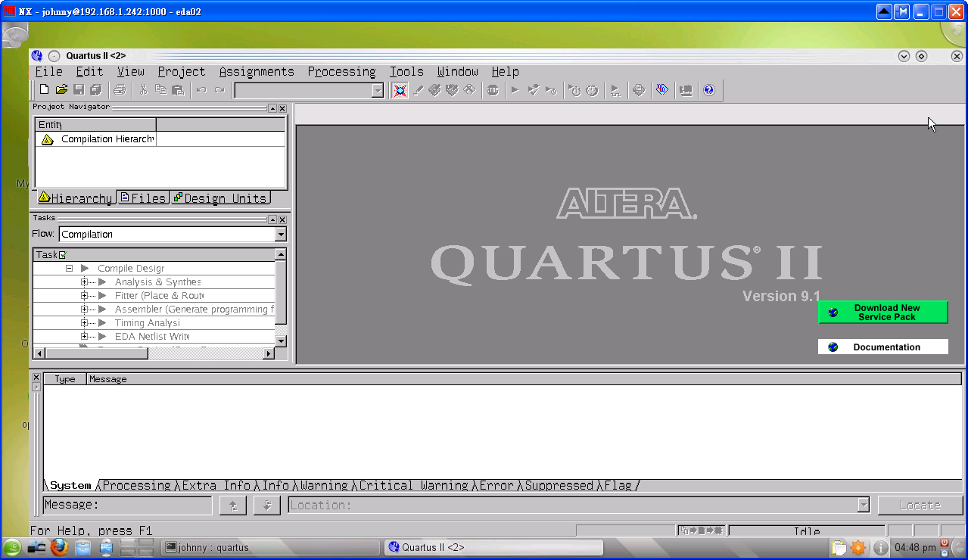Click the first clock Timing Analyzer icon
Screen dimensions: 968x560
[x=574, y=90]
